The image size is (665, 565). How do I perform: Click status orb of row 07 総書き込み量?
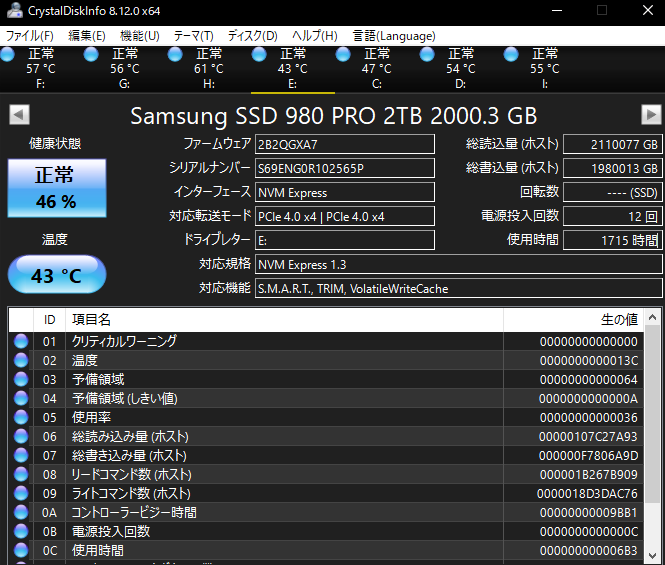click(x=21, y=455)
